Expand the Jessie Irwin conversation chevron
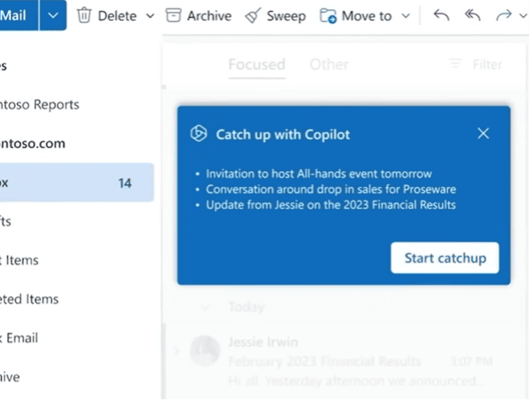 tap(176, 350)
